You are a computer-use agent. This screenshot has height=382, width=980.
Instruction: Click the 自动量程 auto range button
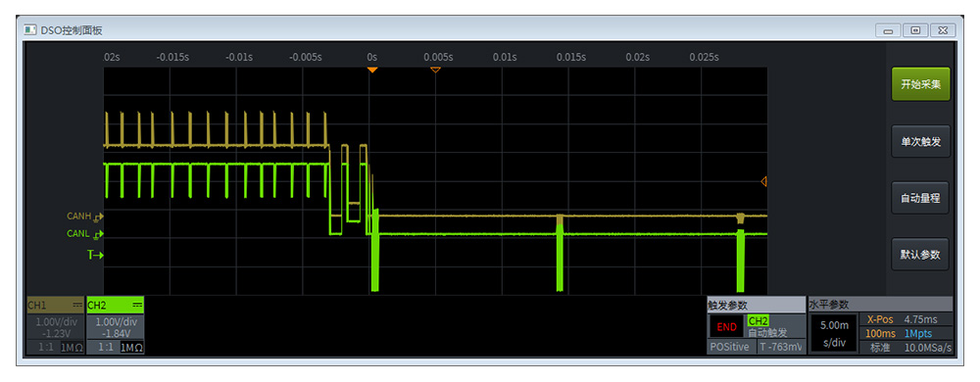920,199
